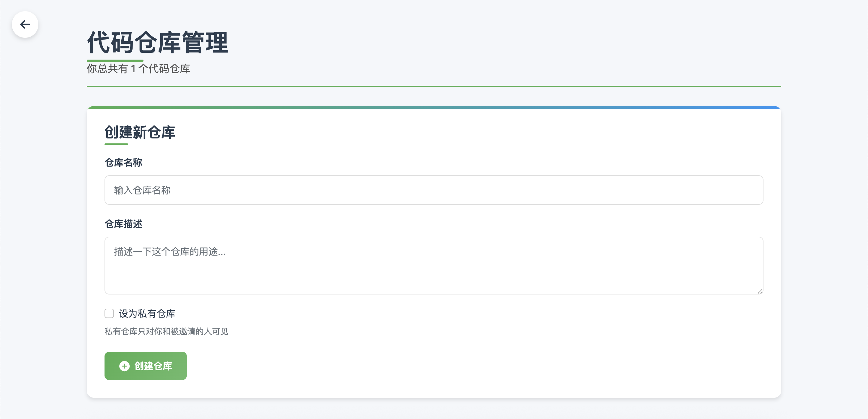
Task: Click empty card area right of 创建仓库 button
Action: 472,366
